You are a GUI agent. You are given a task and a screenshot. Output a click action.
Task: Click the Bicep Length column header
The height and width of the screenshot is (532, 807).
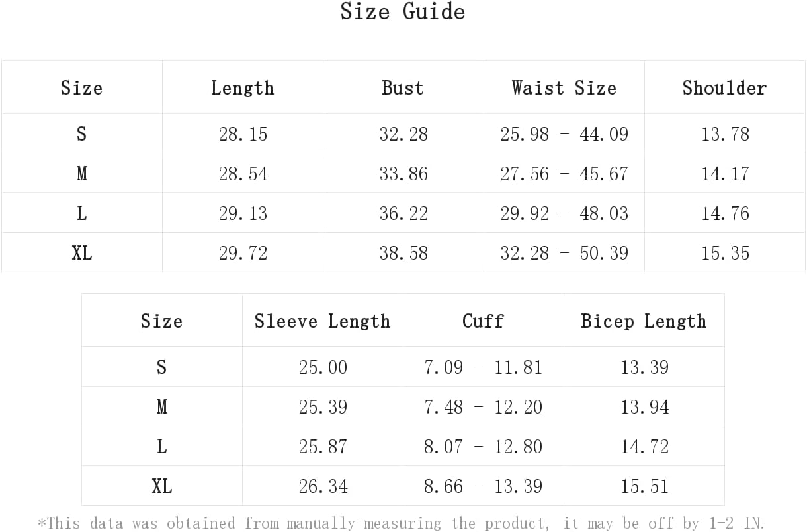(x=644, y=321)
